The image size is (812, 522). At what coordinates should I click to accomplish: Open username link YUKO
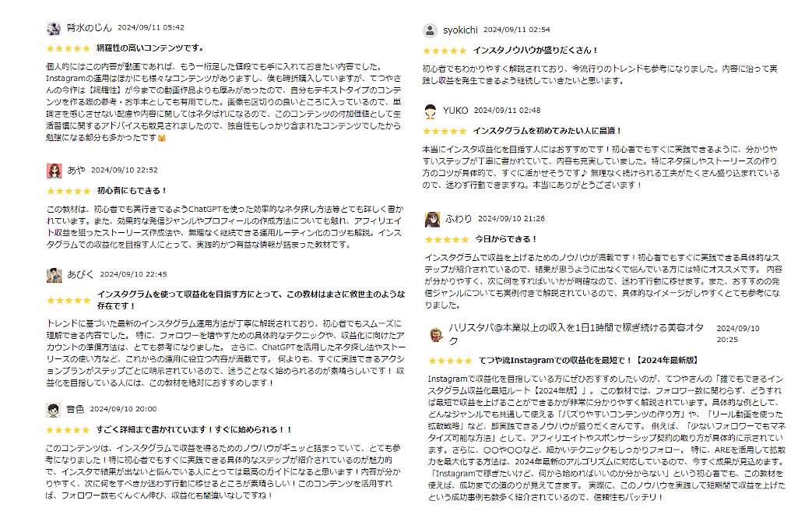click(455, 111)
